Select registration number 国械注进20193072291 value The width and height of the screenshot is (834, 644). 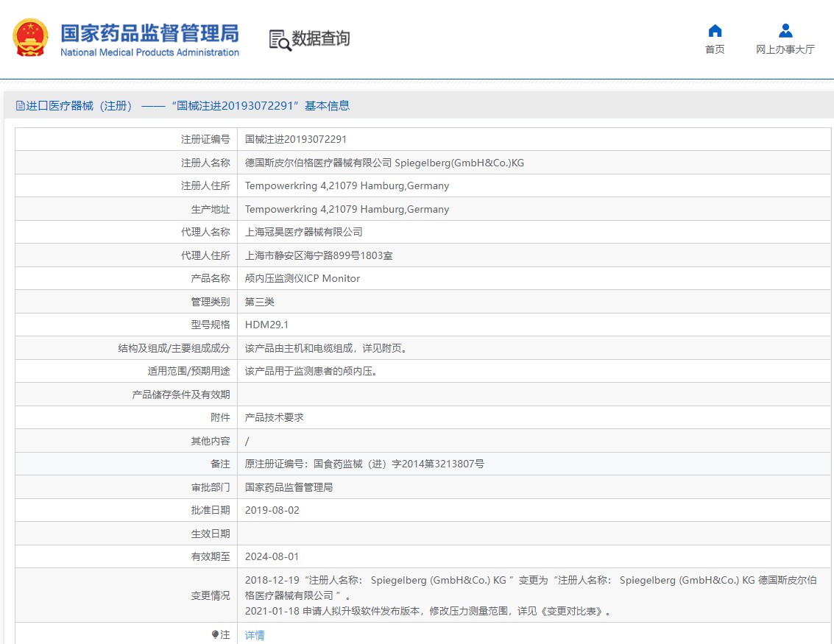296,139
